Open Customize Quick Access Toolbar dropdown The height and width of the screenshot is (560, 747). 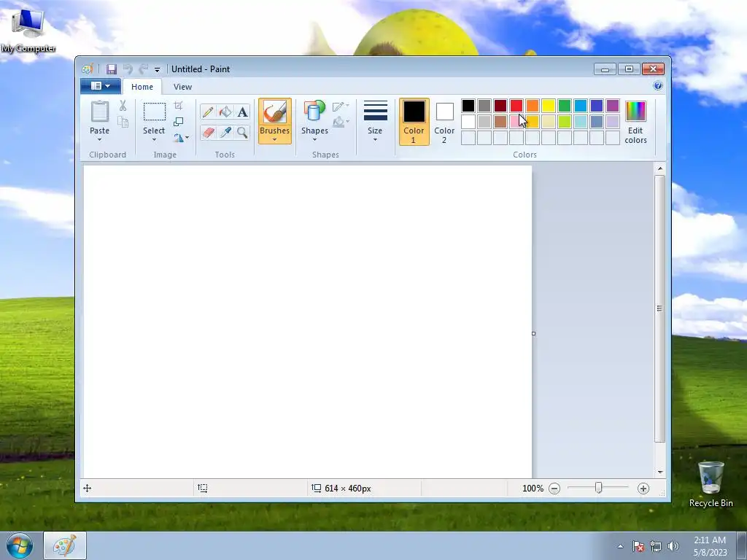click(158, 70)
